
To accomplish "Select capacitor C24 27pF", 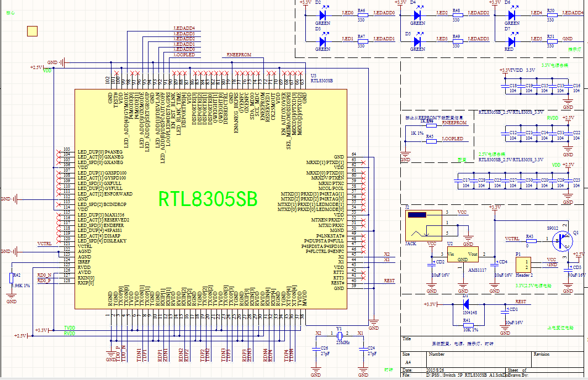I will pos(363,350).
